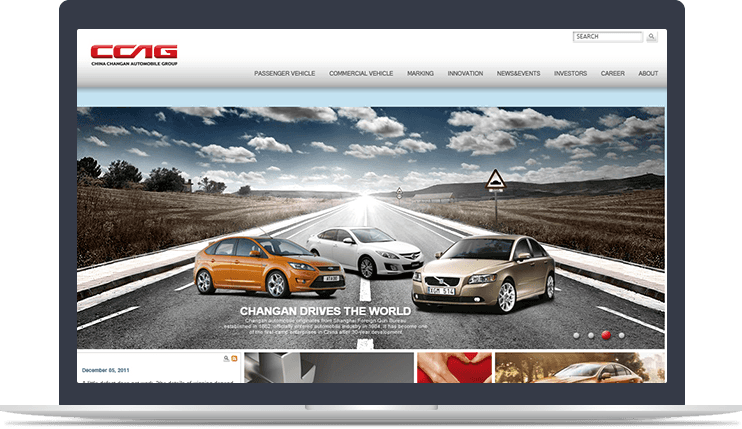Screen dimensions: 742x429
Task: Click the RSS feed icon
Action: (235, 358)
